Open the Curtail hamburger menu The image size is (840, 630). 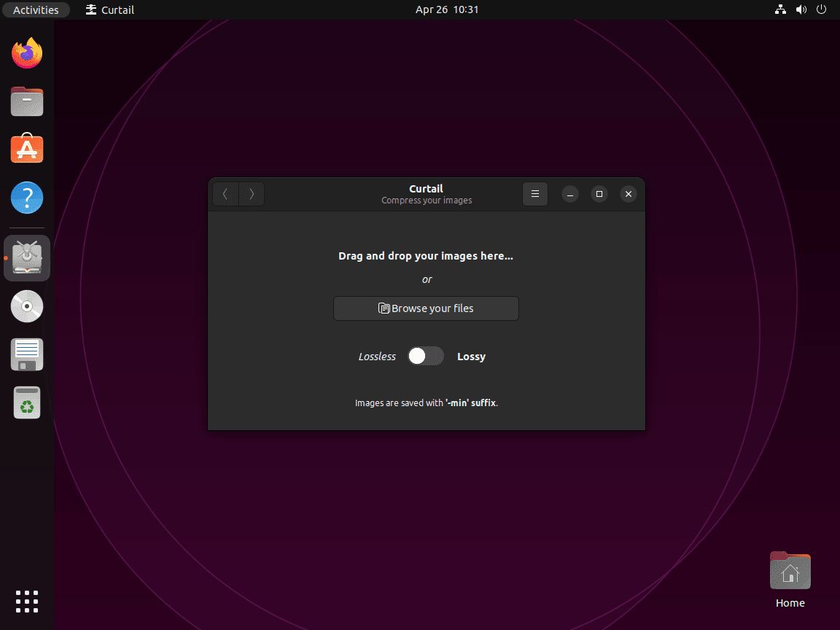click(x=534, y=194)
